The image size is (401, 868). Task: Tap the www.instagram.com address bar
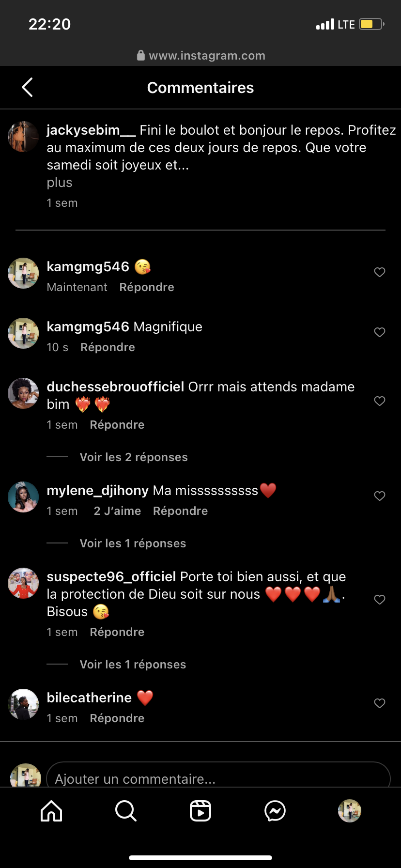pos(201,56)
